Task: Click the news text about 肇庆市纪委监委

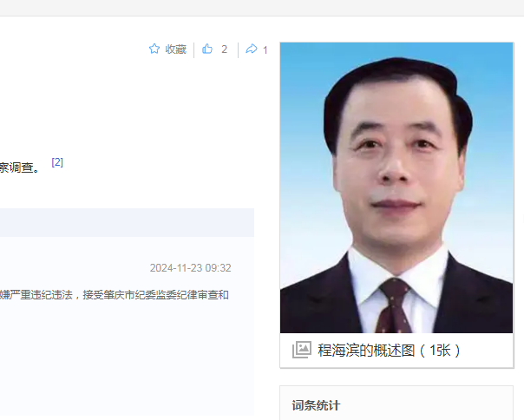Action: coord(115,295)
